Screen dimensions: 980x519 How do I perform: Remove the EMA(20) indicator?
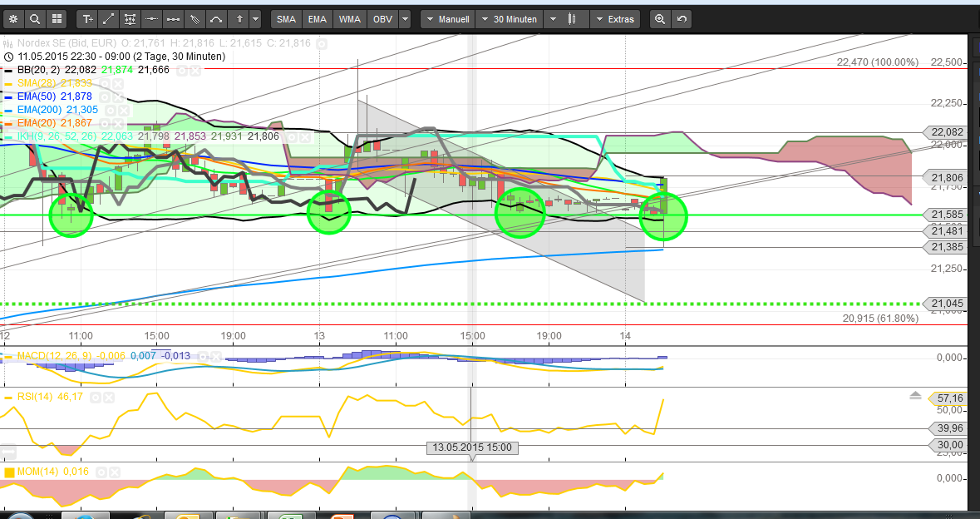118,124
